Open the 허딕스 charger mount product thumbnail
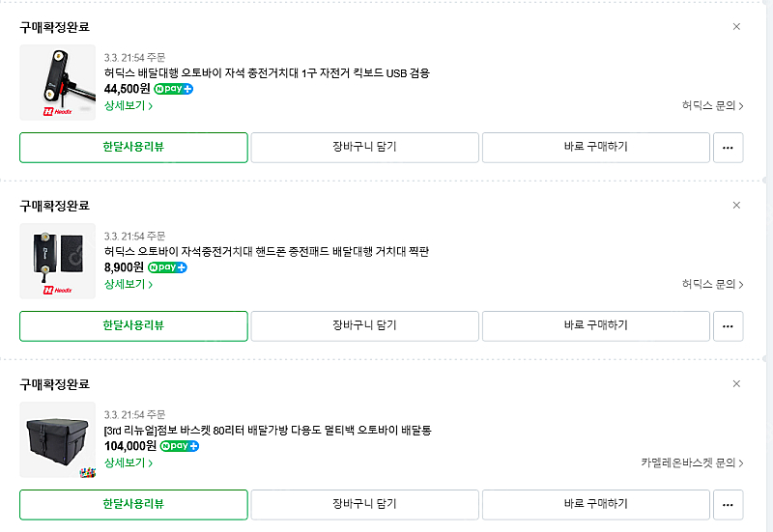 (58, 82)
